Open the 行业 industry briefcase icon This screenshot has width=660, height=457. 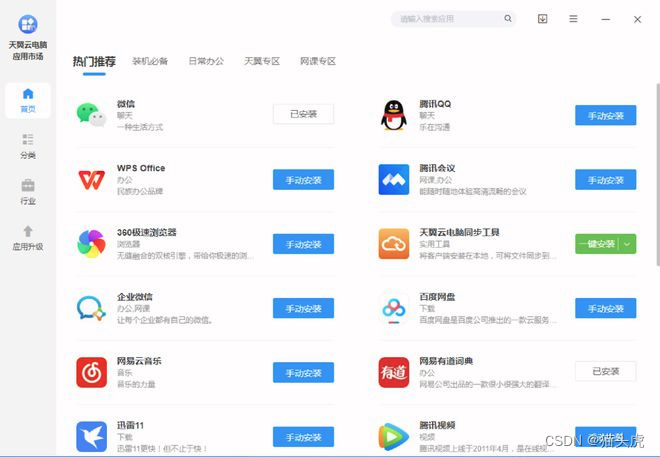pyautogui.click(x=28, y=185)
